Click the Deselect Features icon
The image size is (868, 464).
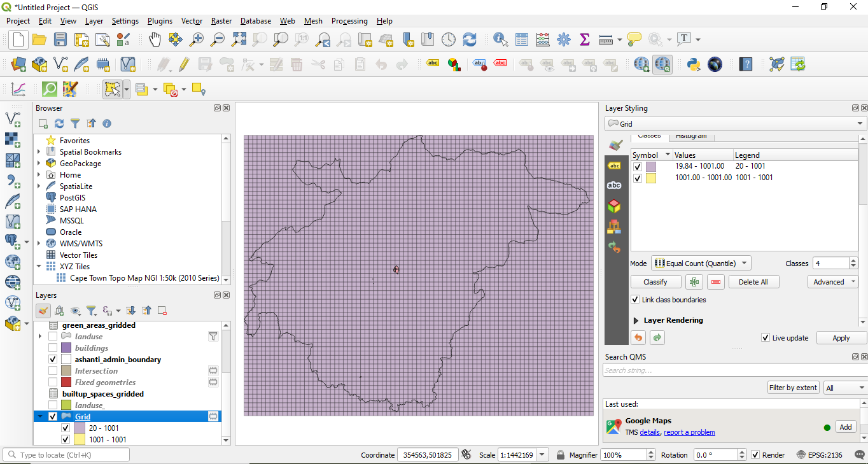tap(170, 89)
